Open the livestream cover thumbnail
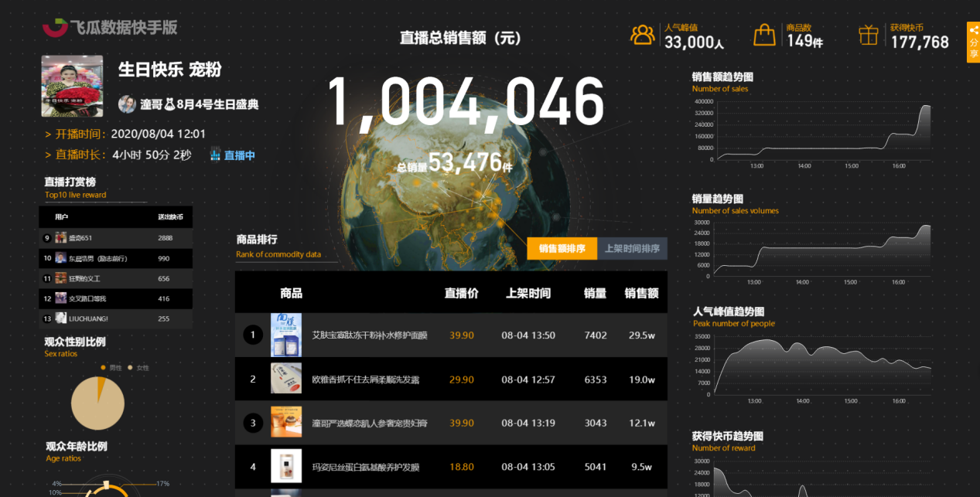 (x=72, y=86)
